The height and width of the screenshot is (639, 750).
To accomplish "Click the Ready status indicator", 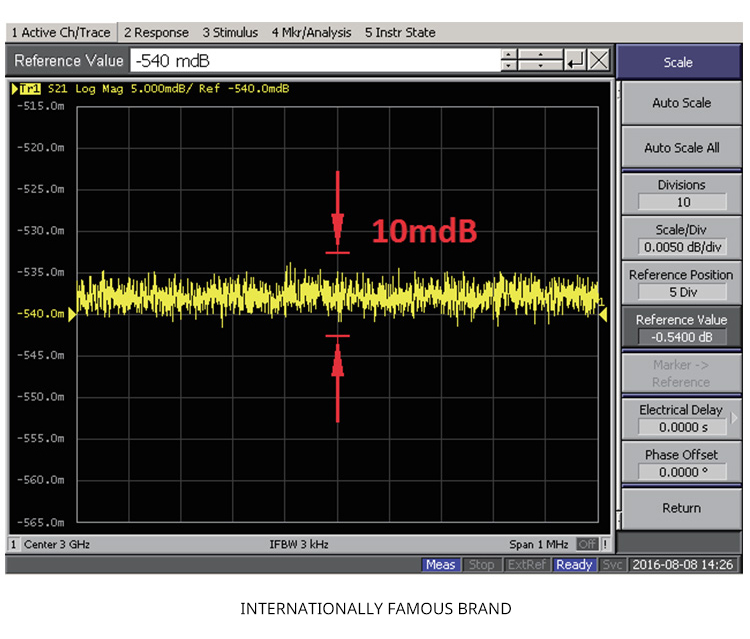I will [x=574, y=565].
